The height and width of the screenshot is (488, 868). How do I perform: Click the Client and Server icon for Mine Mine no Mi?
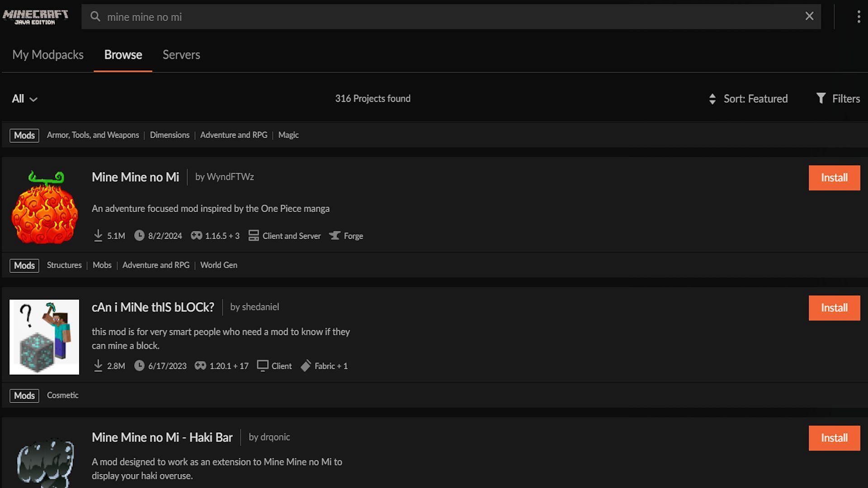[x=253, y=235]
